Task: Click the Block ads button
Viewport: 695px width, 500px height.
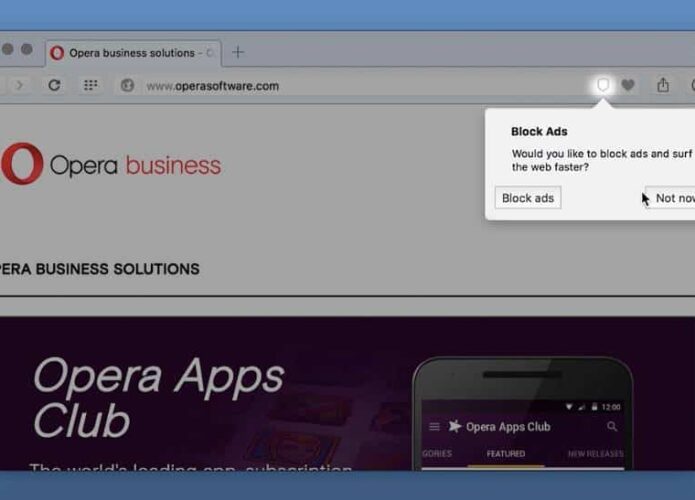Action: coord(528,198)
